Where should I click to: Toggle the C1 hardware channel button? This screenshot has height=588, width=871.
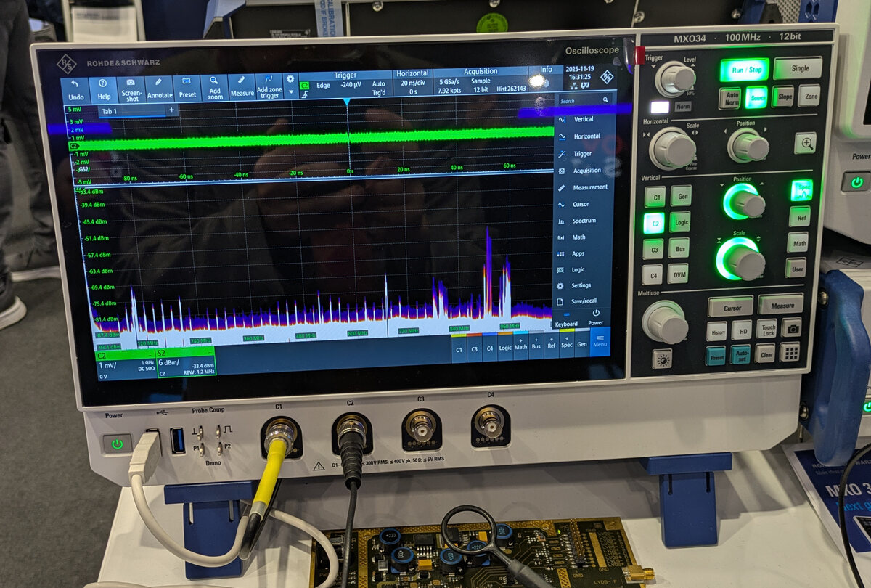click(655, 197)
